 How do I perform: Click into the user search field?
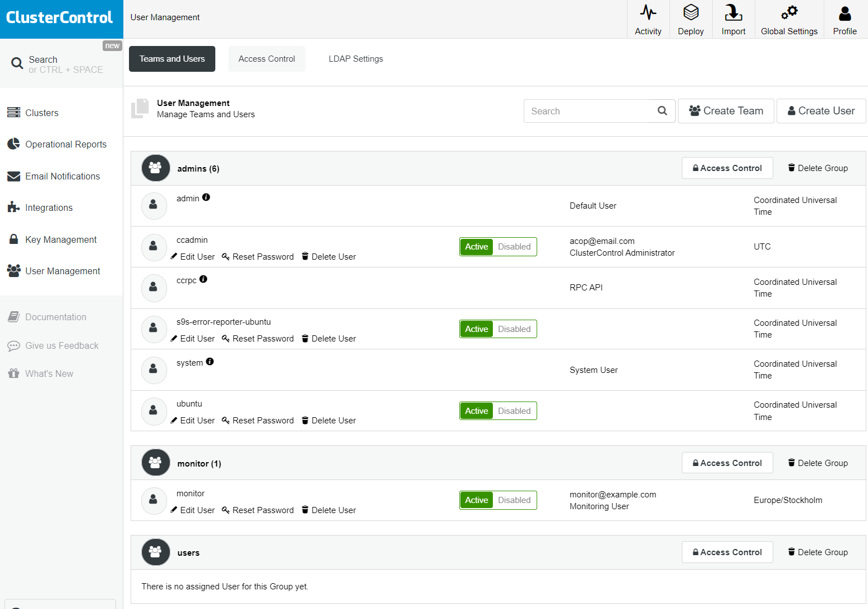click(589, 110)
